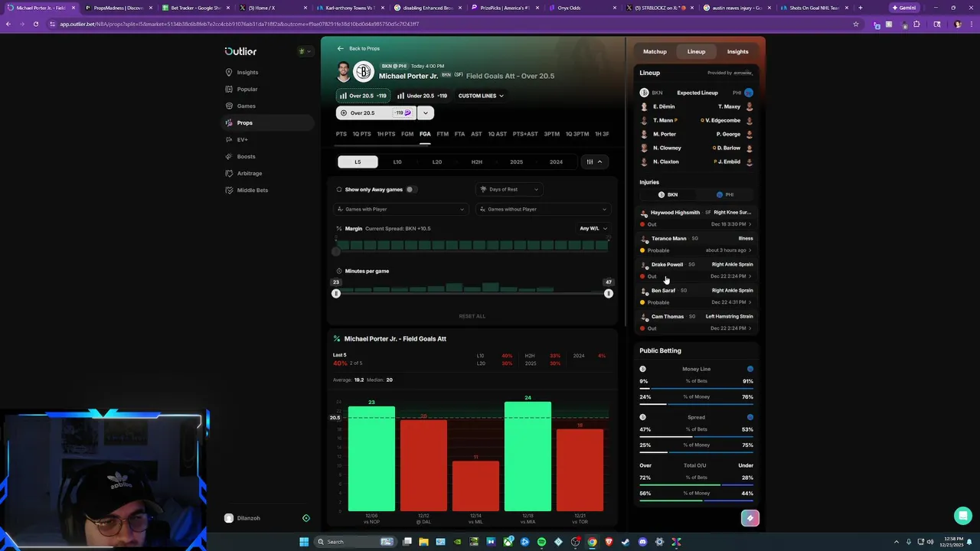Click the pink floating pencil button
Screen dimensions: 980x551
(750, 518)
